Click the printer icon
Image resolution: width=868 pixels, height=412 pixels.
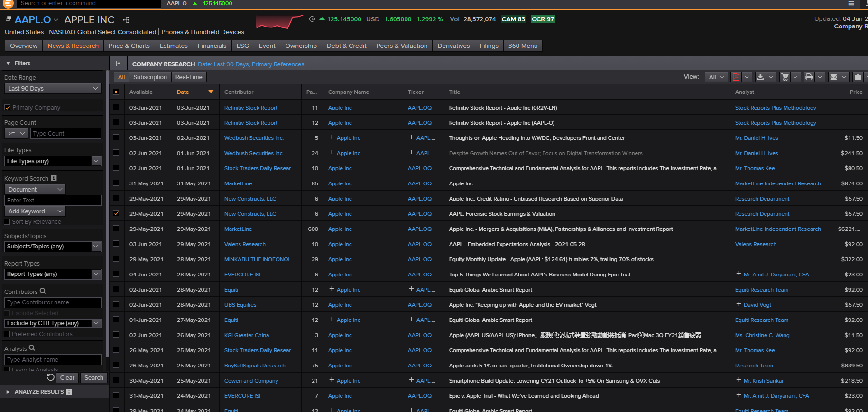pos(809,77)
